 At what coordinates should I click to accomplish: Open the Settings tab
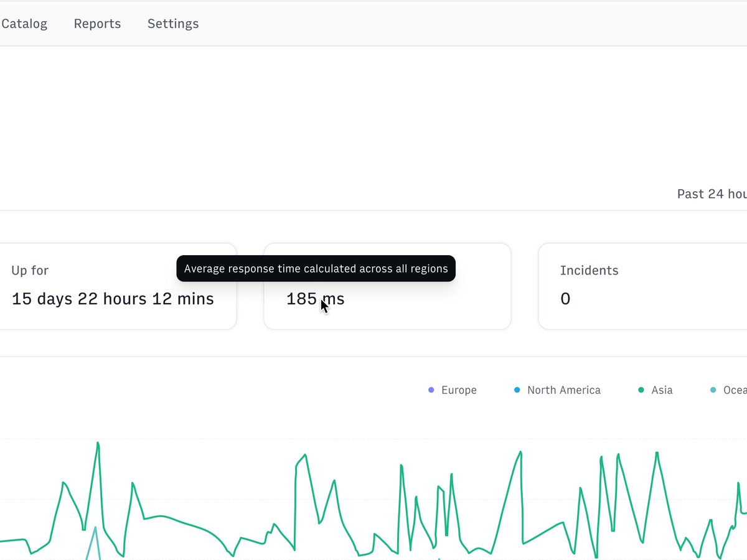[173, 24]
